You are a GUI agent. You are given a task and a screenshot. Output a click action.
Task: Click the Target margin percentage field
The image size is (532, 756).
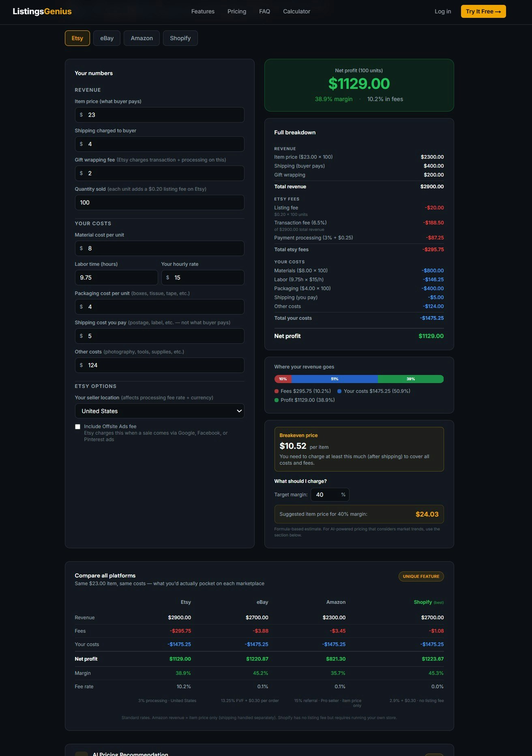(x=330, y=495)
